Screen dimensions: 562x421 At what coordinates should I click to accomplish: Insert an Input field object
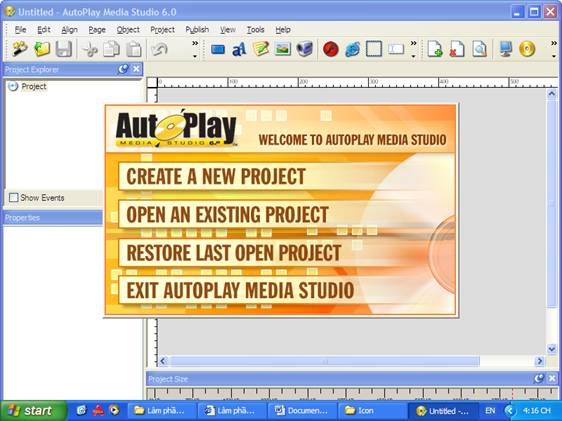point(396,49)
